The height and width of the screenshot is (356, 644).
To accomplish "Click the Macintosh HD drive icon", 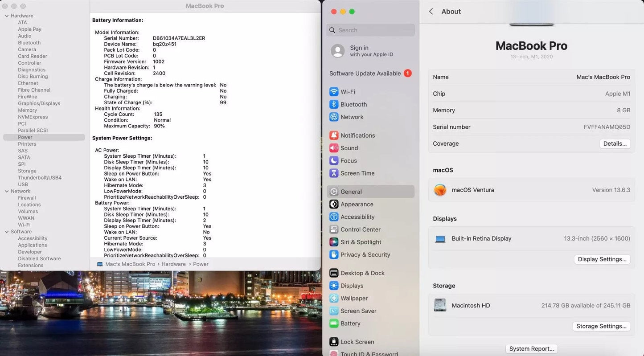I will (440, 305).
